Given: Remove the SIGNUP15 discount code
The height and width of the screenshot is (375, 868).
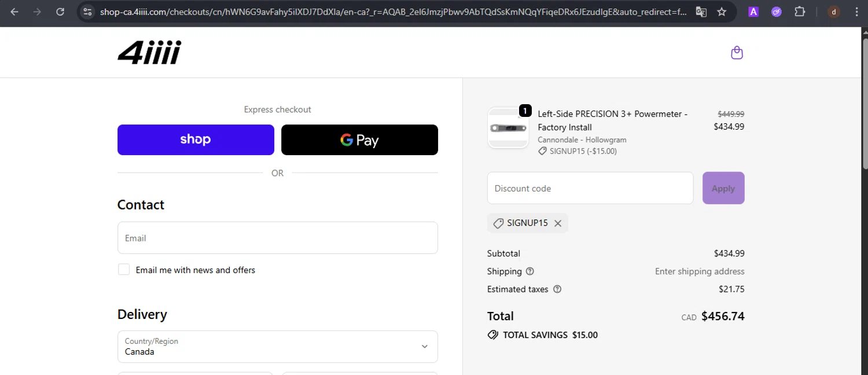Looking at the screenshot, I should pyautogui.click(x=558, y=223).
